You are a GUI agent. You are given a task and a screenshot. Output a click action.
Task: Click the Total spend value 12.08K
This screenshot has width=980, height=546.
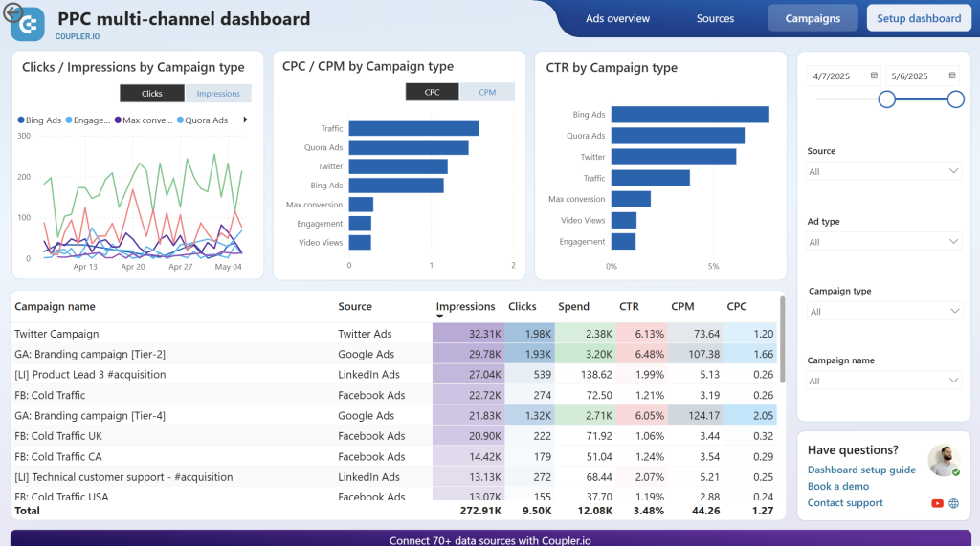tap(594, 511)
